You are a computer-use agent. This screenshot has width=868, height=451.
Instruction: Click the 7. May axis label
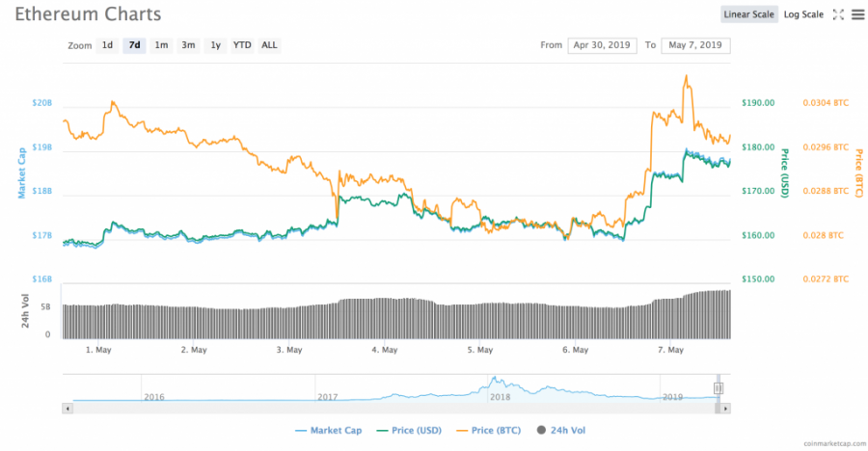(x=670, y=350)
